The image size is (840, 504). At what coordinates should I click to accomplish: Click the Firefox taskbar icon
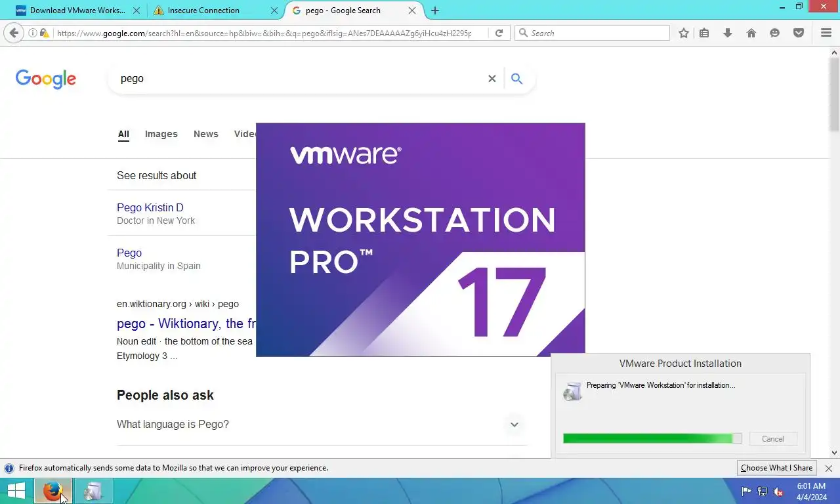coord(52,491)
